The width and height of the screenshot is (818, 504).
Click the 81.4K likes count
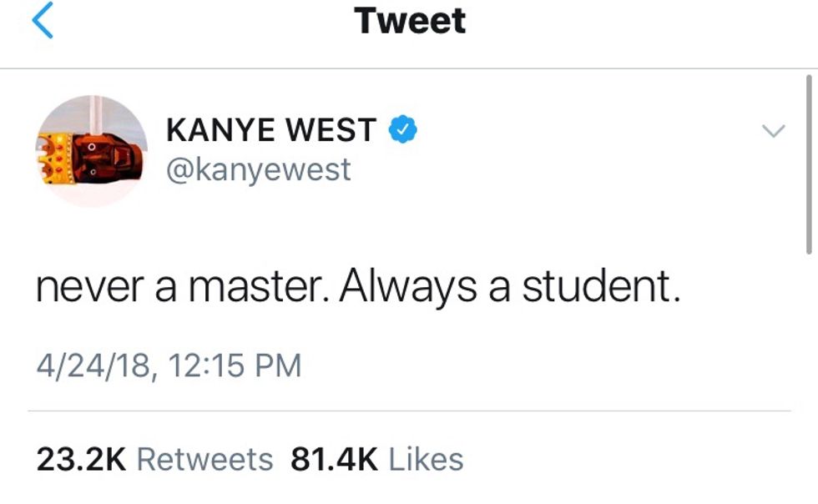[x=334, y=459]
